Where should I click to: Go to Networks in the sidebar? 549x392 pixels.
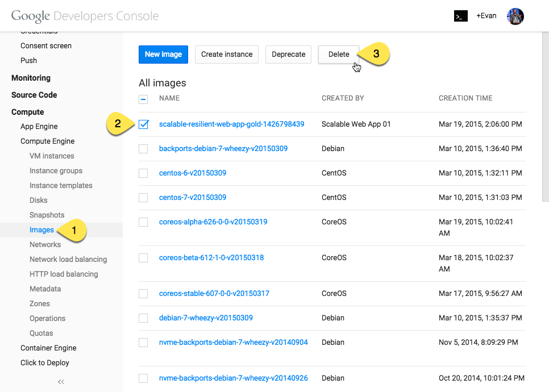point(45,245)
